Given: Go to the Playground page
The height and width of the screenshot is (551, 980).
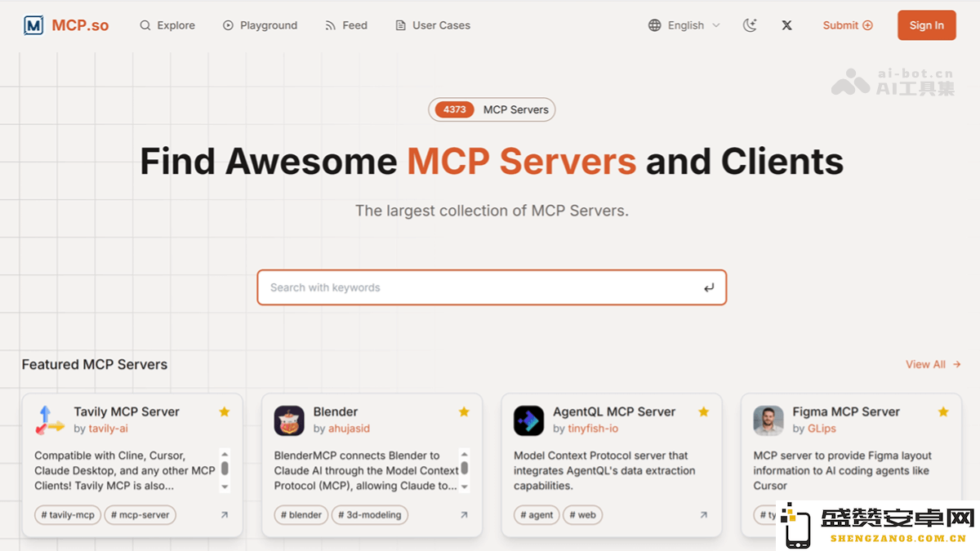Looking at the screenshot, I should pos(260,25).
